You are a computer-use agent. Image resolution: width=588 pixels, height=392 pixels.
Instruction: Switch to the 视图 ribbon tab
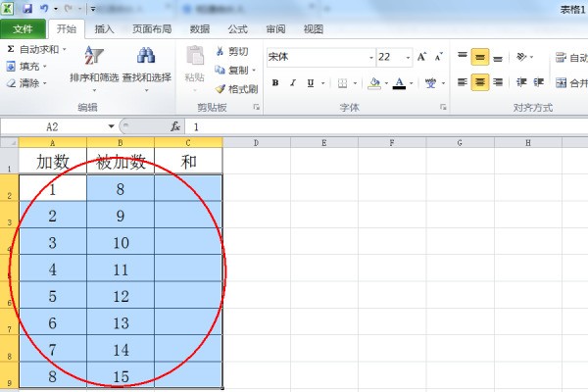pyautogui.click(x=314, y=28)
